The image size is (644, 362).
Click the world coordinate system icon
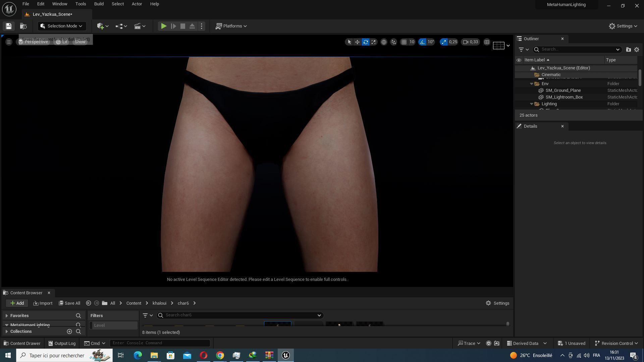point(384,42)
